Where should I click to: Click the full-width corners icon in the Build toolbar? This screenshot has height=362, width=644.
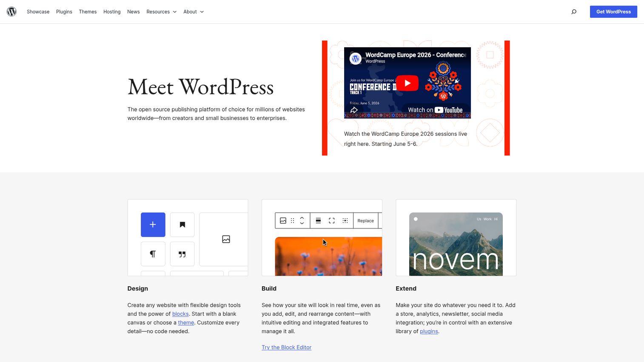(x=332, y=220)
